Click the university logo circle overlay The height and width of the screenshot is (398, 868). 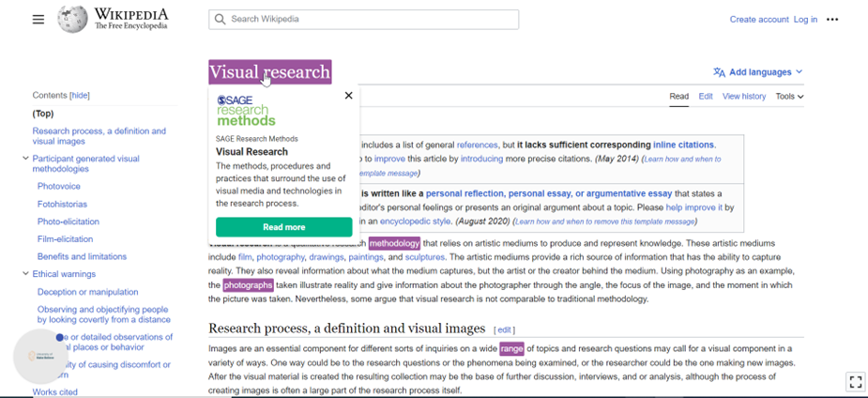[x=39, y=356]
